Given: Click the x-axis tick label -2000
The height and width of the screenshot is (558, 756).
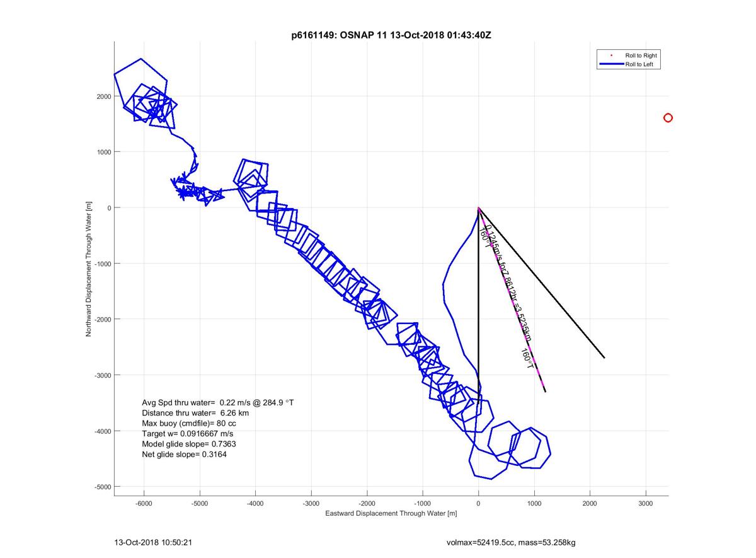Looking at the screenshot, I should coord(367,503).
